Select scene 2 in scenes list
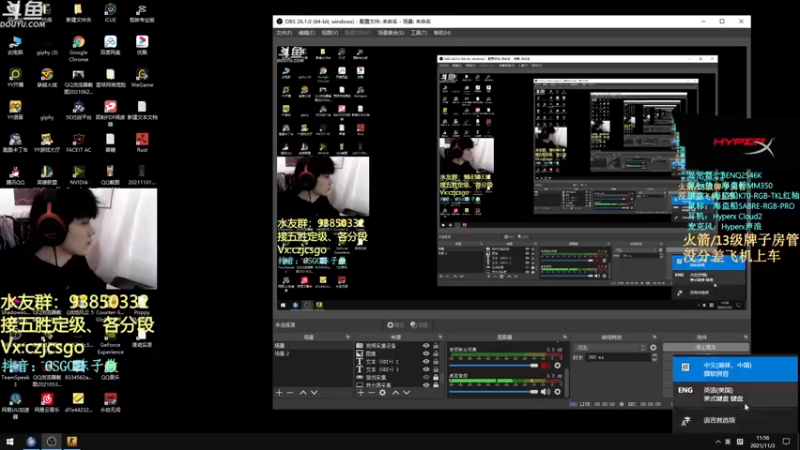The height and width of the screenshot is (450, 800). (x=313, y=354)
